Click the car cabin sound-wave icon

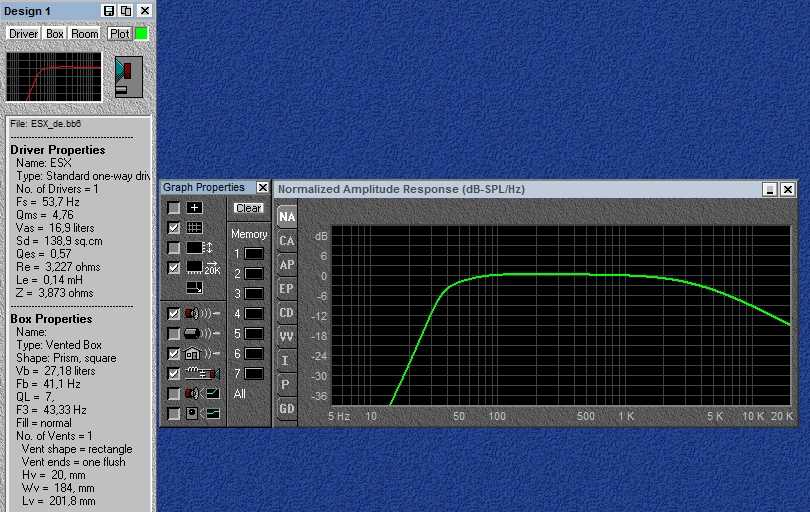tap(202, 334)
